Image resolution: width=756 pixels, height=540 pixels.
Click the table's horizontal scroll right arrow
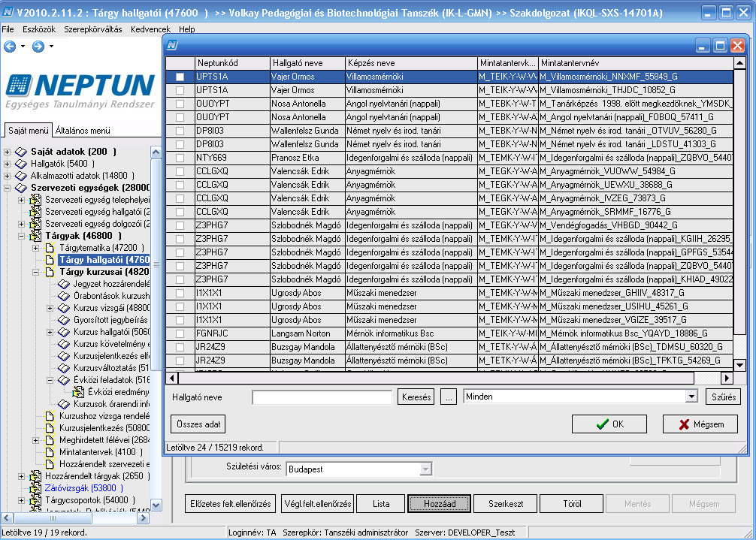[x=727, y=378]
